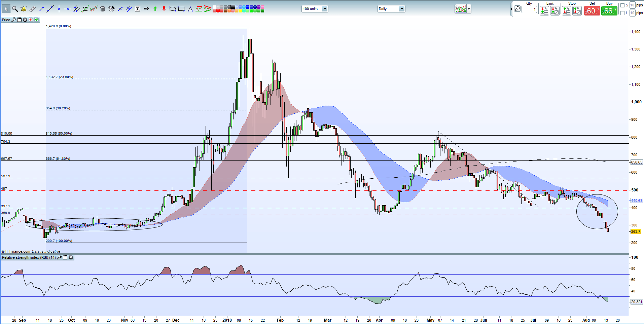Viewport: 644px width, 324px height.
Task: Move the Price panel up
Action: pos(36,20)
